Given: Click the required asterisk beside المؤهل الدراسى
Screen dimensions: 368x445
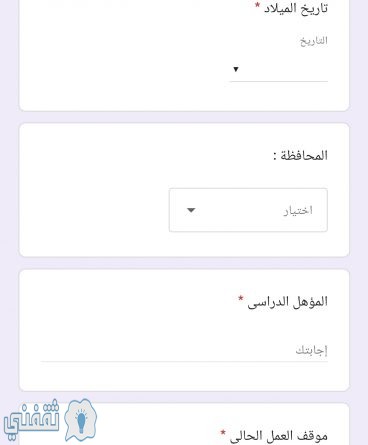Looking at the screenshot, I should (241, 298).
